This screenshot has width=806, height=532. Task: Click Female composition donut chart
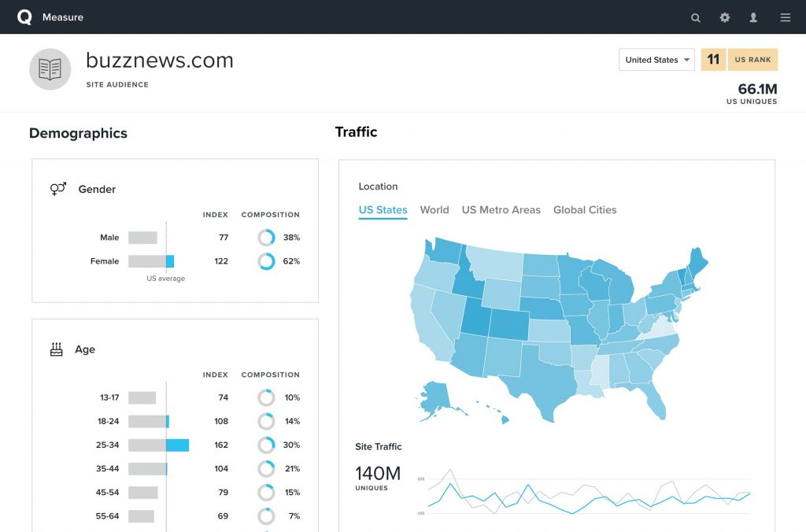point(266,261)
